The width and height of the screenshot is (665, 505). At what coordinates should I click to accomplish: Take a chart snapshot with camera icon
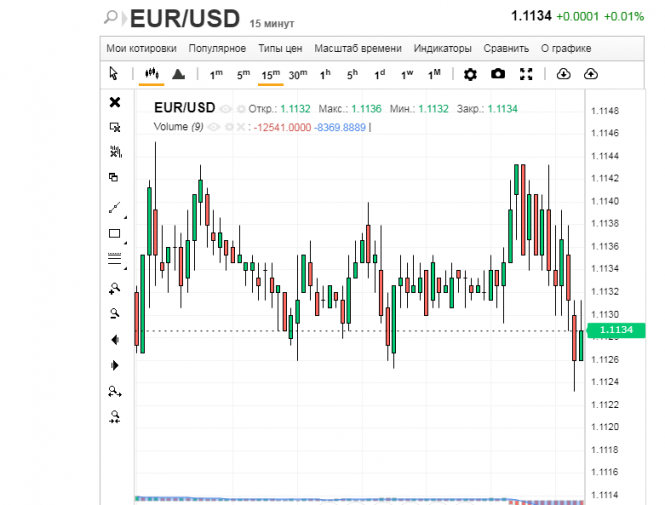coord(498,74)
